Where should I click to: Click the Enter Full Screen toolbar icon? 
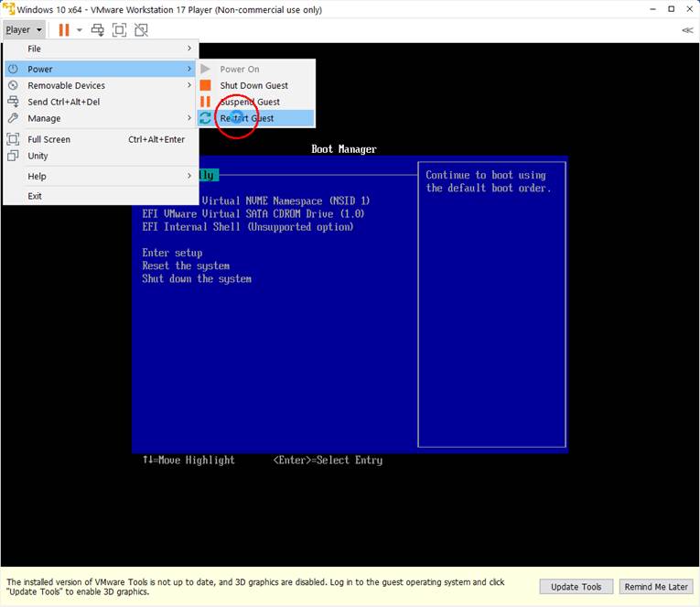119,29
